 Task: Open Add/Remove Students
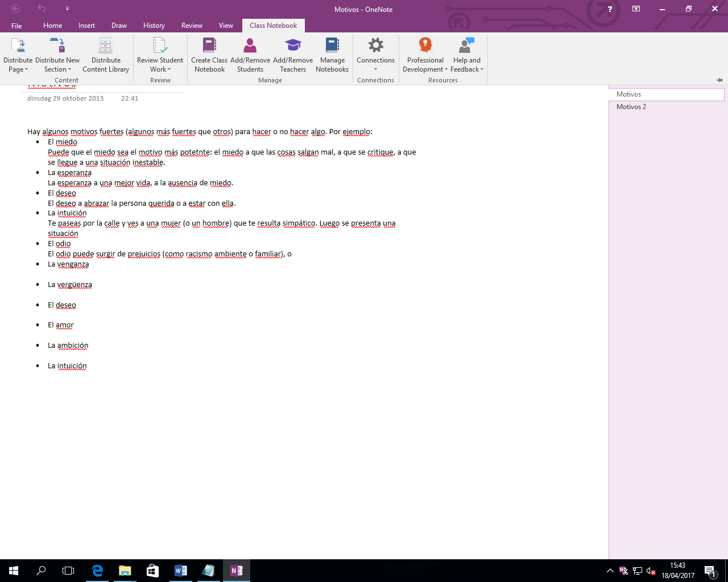click(x=250, y=45)
